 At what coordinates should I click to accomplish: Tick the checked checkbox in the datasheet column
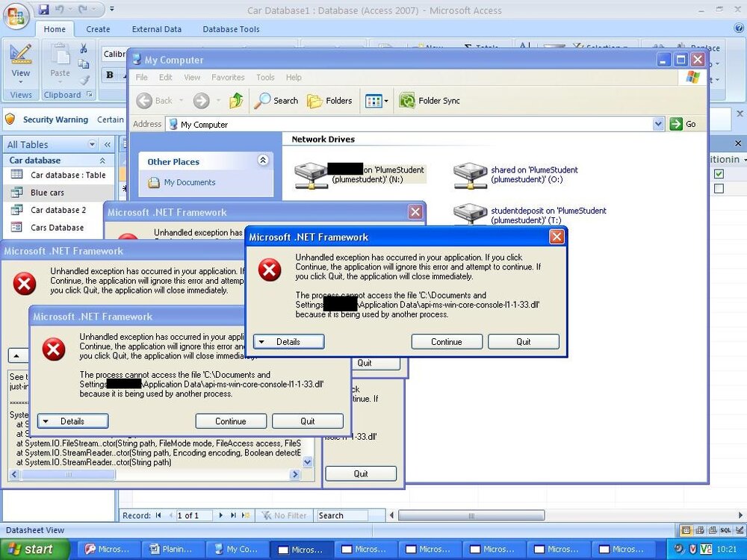click(x=719, y=174)
